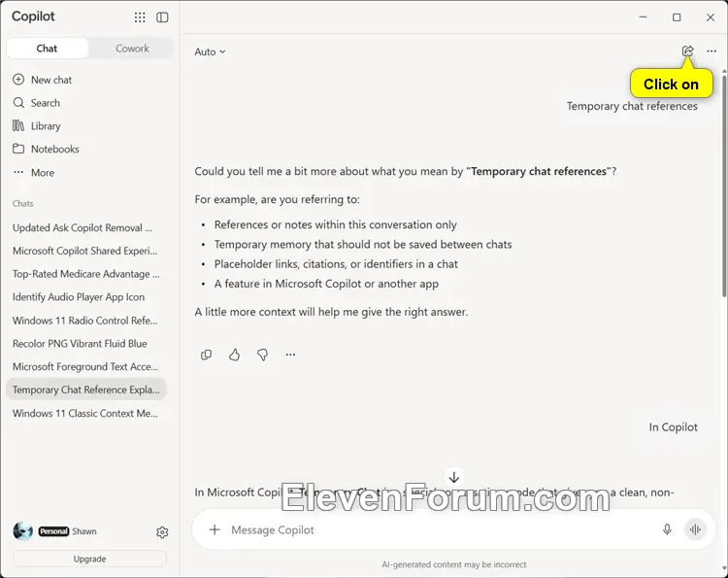Copy the Copilot response
The width and height of the screenshot is (728, 578).
pyautogui.click(x=206, y=355)
